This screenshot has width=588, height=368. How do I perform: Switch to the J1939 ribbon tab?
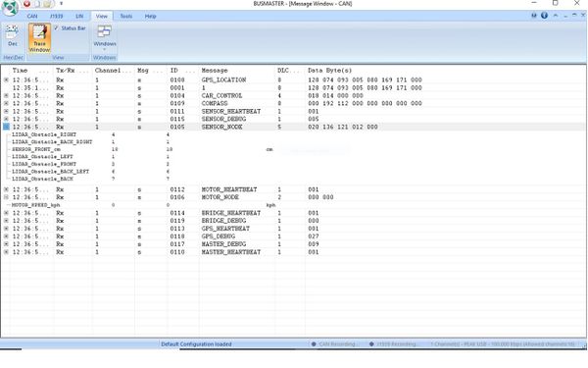click(56, 16)
